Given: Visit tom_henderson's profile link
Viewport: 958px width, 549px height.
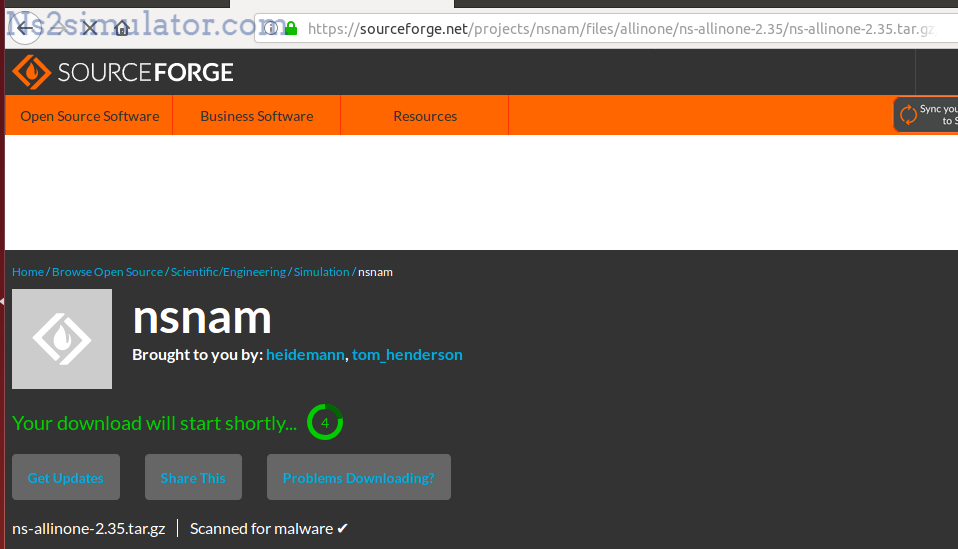Looking at the screenshot, I should (x=407, y=355).
